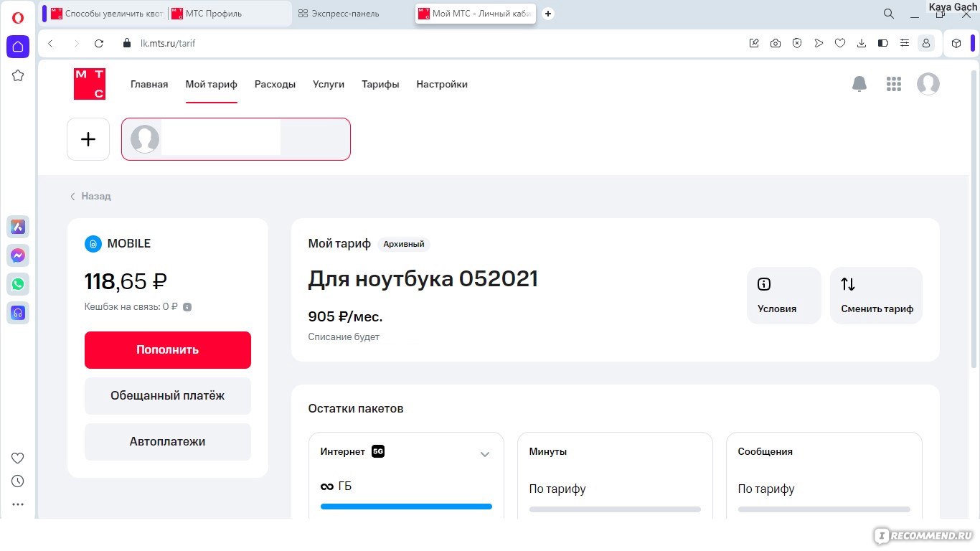Viewport: 980px width, 551px height.
Task: Click the cashback info icon
Action: pyautogui.click(x=187, y=307)
